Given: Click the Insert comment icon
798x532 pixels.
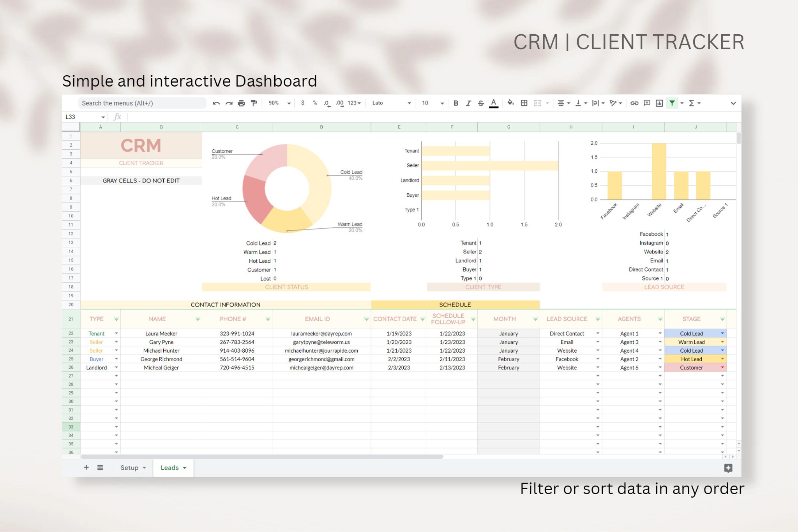Looking at the screenshot, I should tap(646, 103).
